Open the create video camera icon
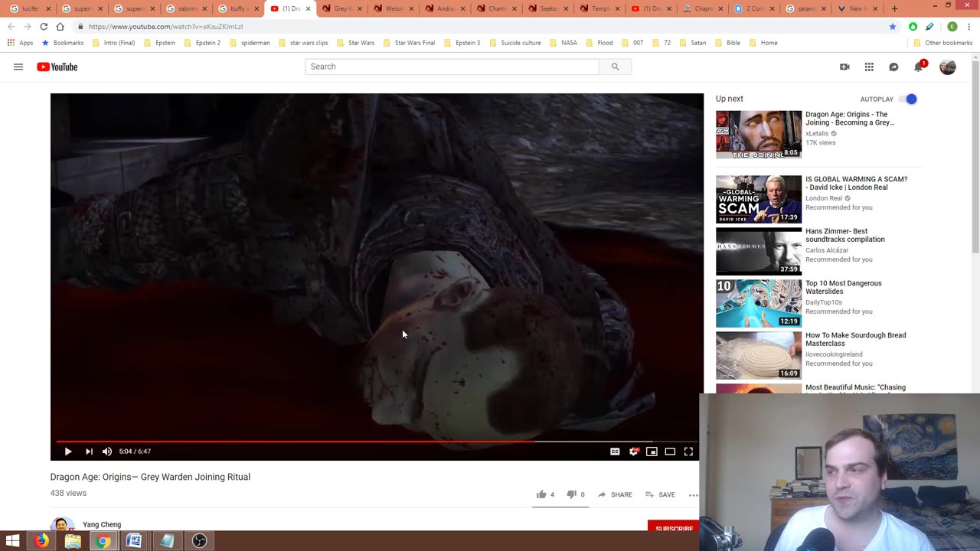The height and width of the screenshot is (551, 980). coord(844,67)
